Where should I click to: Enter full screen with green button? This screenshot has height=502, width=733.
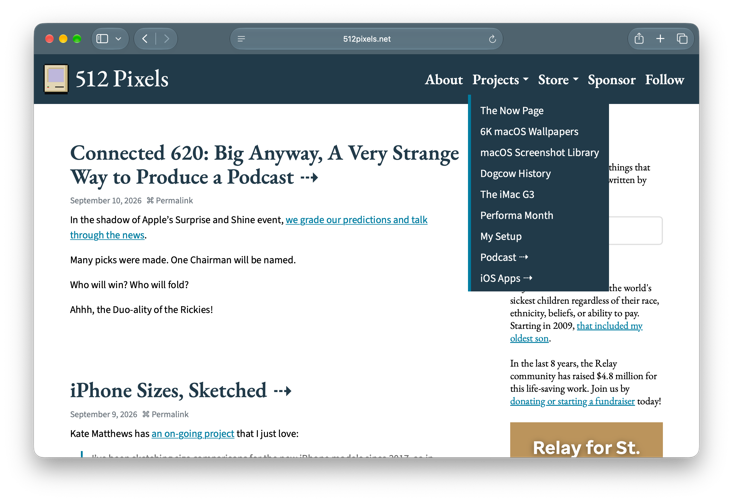(x=77, y=39)
